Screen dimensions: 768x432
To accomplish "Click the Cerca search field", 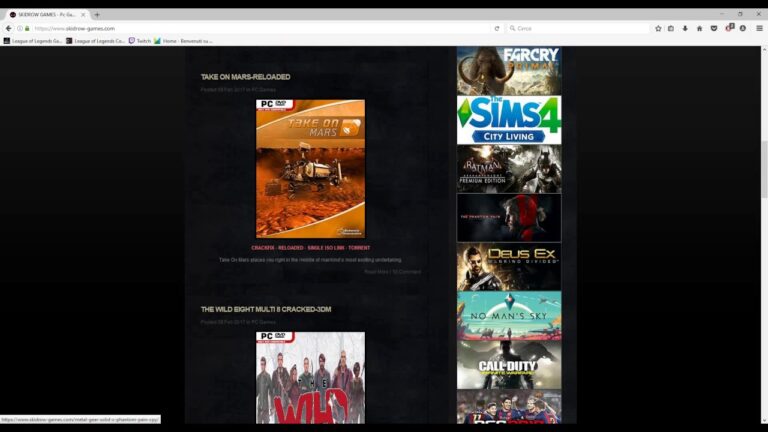I will point(580,28).
